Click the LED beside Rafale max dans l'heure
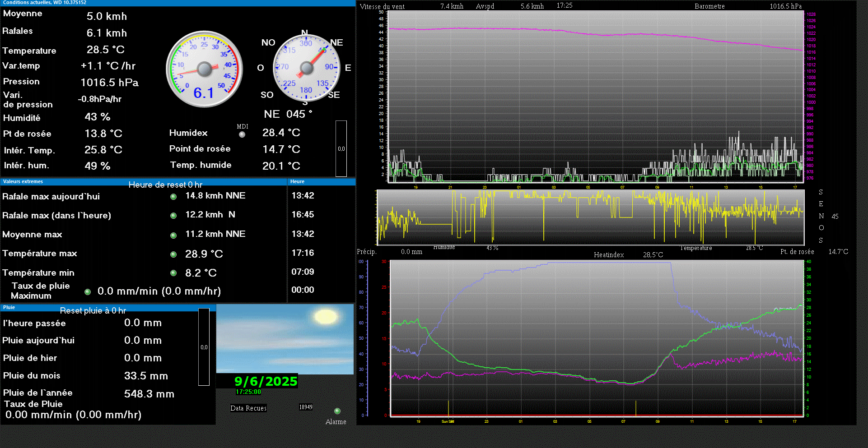868x448 pixels. 173,216
